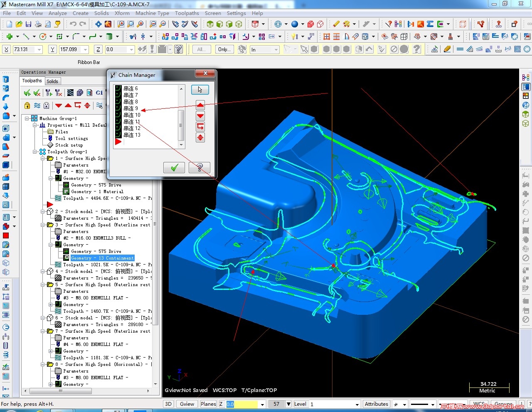Image resolution: width=532 pixels, height=412 pixels.
Task: Collapse the Machine Group-1 tree node
Action: 27,119
